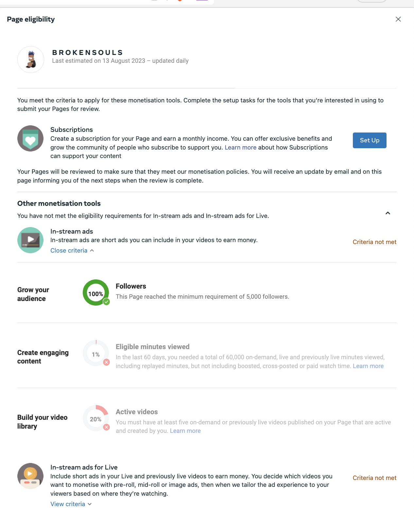The width and height of the screenshot is (414, 532).
Task: Click the Subscriptions shield heart icon
Action: click(30, 138)
